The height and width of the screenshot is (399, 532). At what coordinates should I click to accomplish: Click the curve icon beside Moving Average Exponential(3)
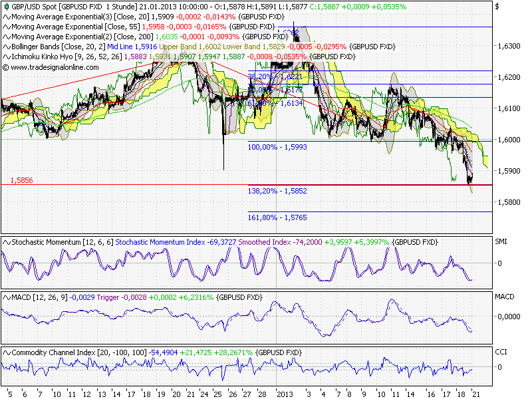click(5, 19)
